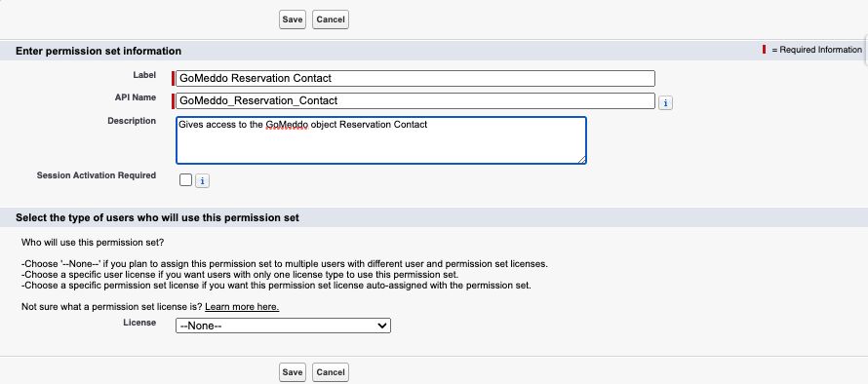Click the info icon next to API Name
Image resolution: width=868 pixels, height=384 pixels.
(665, 103)
